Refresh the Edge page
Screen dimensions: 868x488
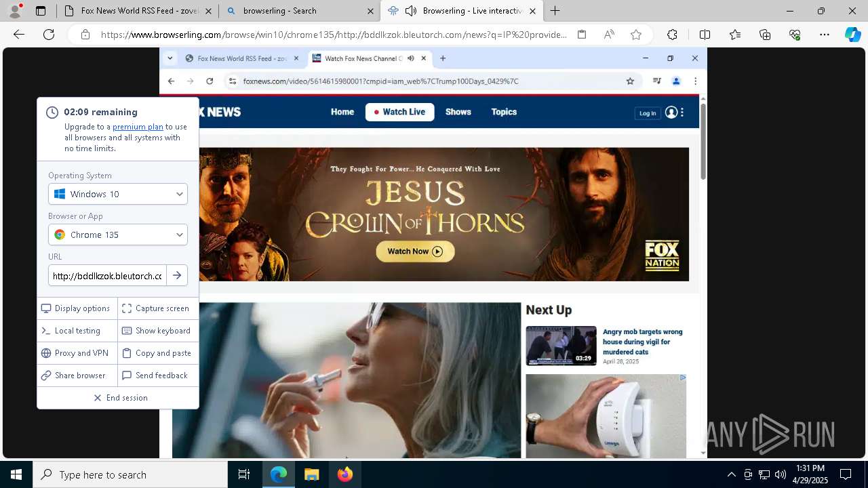(49, 35)
